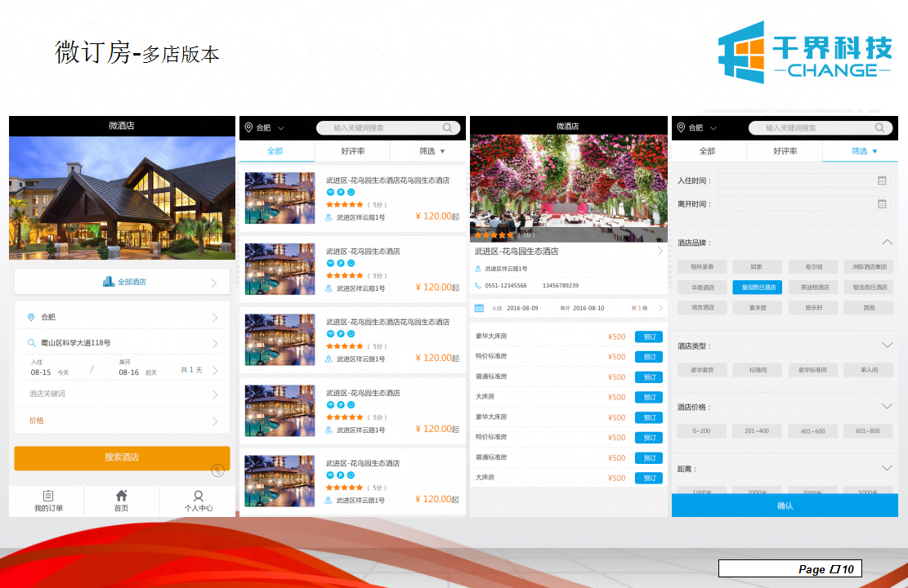Call the number 13456789239

point(561,285)
